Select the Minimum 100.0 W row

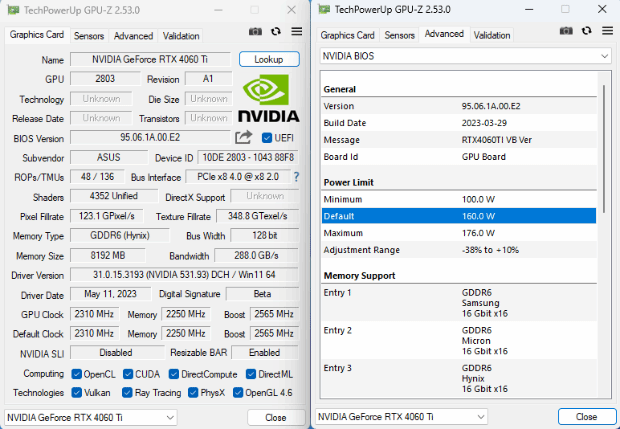pyautogui.click(x=459, y=199)
